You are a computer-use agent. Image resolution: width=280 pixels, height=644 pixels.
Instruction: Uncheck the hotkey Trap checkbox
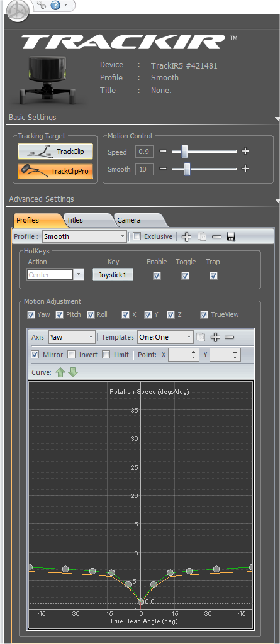point(213,276)
